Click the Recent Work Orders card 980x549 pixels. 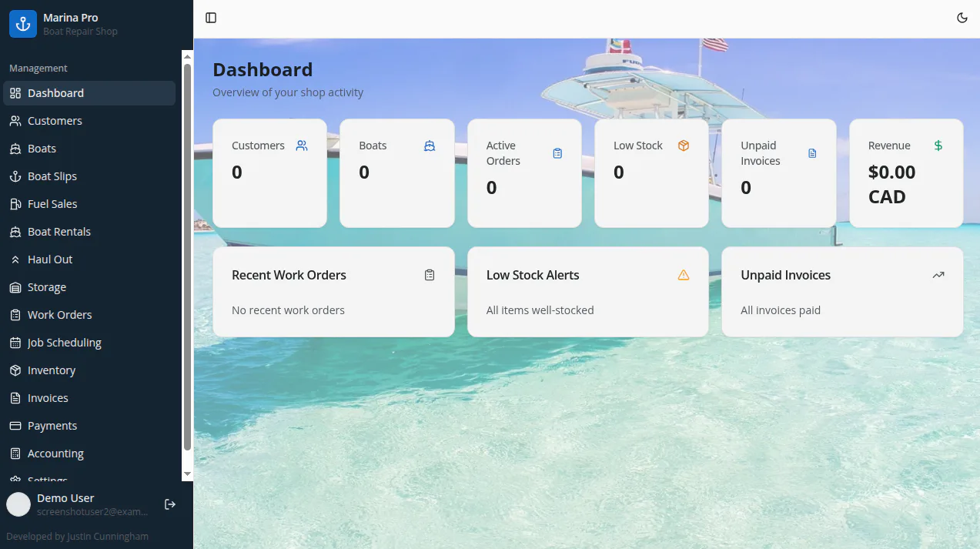click(333, 292)
